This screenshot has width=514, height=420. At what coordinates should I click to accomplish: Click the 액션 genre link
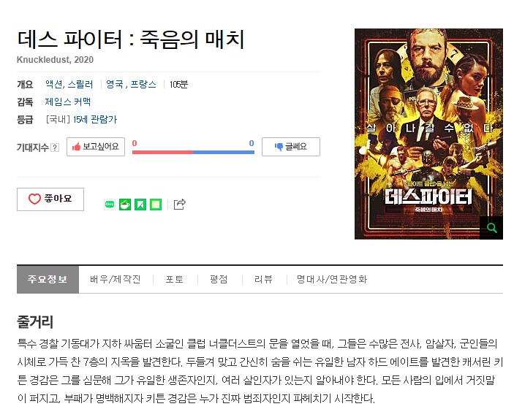[x=54, y=85]
